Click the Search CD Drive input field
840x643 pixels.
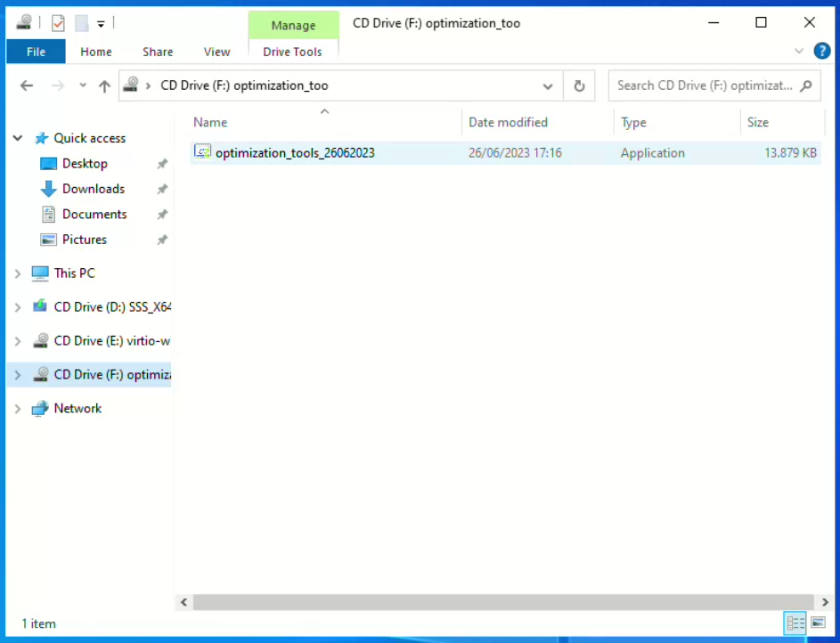tap(704, 86)
